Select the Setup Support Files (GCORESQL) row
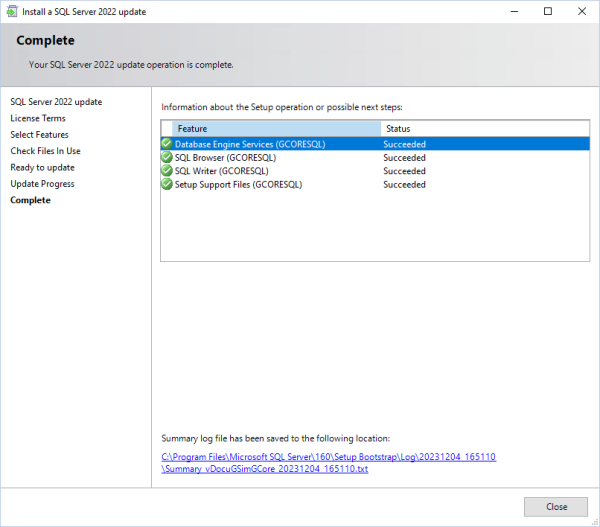This screenshot has height=527, width=600. 238,185
